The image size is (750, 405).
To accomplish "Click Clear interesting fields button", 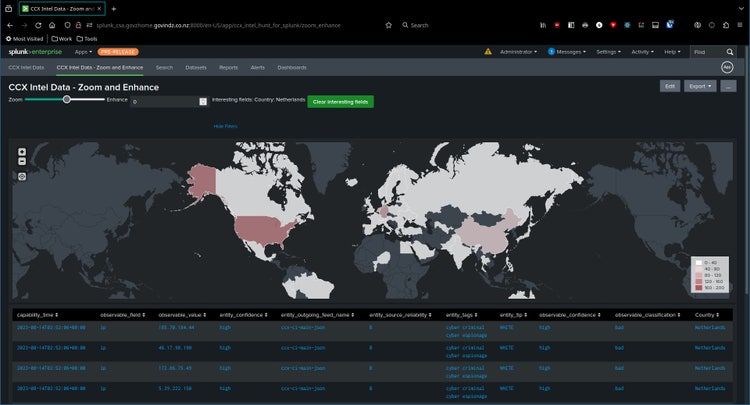I will (340, 101).
